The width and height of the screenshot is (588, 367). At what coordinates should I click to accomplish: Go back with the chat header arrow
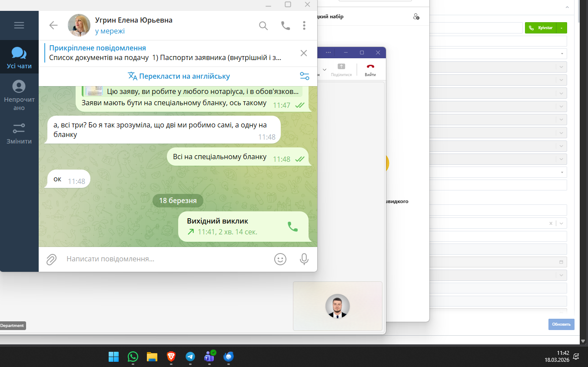53,25
